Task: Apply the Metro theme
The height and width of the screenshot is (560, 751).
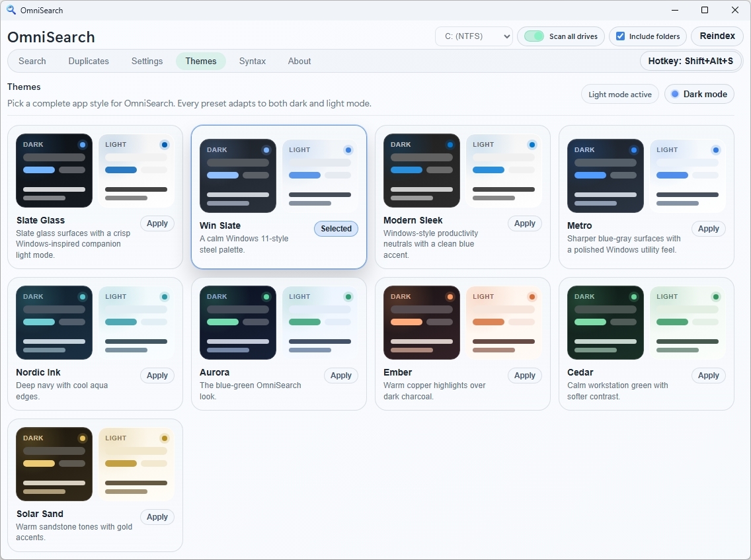Action: (x=708, y=228)
